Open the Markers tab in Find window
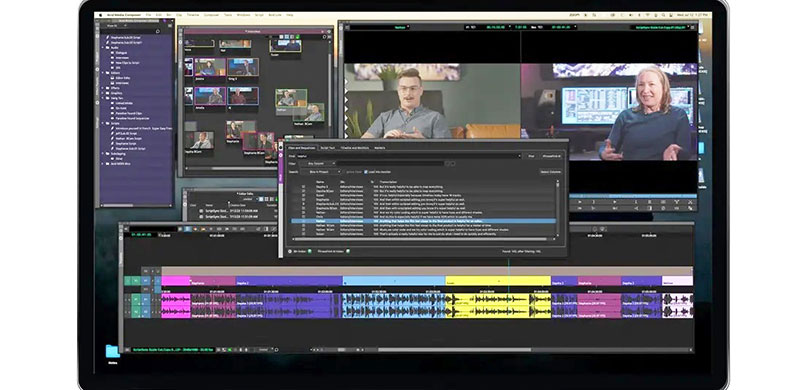Viewport: 800px width, 390px height. coord(380,148)
